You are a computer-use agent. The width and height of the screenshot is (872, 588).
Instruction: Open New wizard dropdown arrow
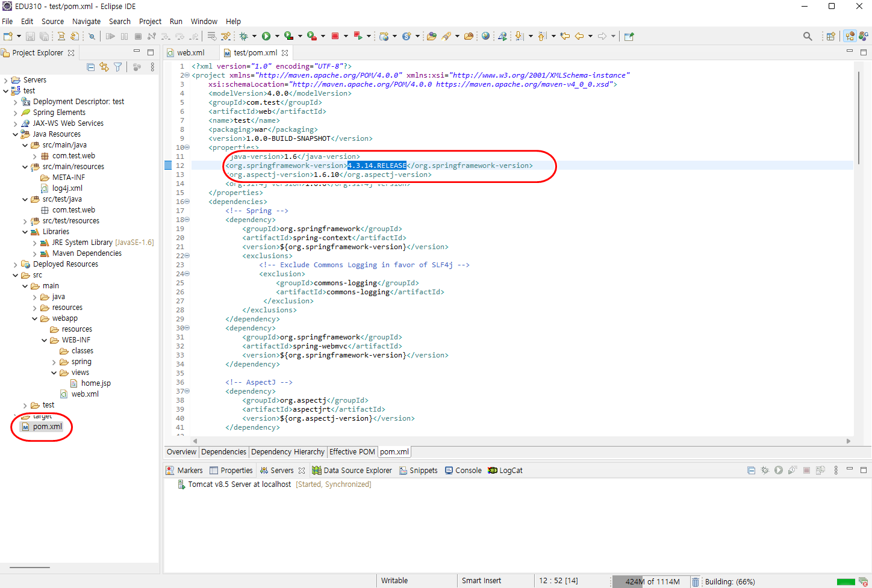19,36
